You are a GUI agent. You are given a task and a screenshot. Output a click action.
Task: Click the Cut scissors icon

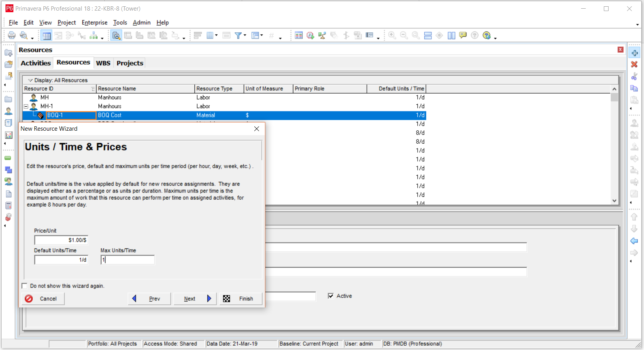pyautogui.click(x=634, y=76)
